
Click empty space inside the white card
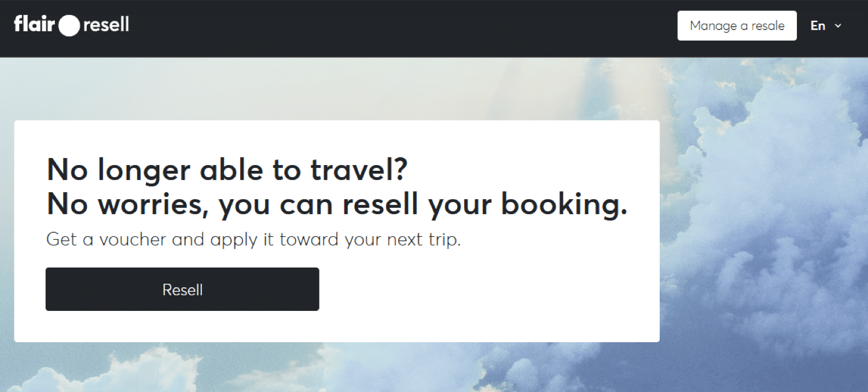point(492,290)
